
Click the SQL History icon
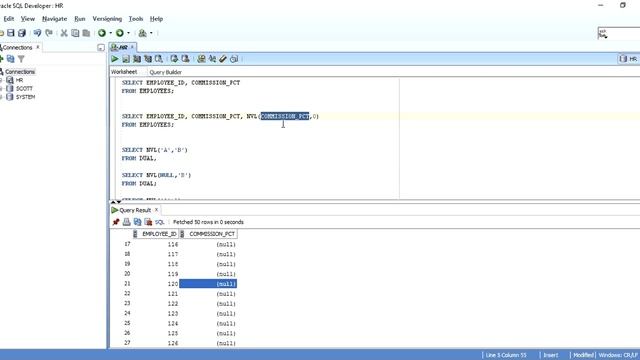234,59
